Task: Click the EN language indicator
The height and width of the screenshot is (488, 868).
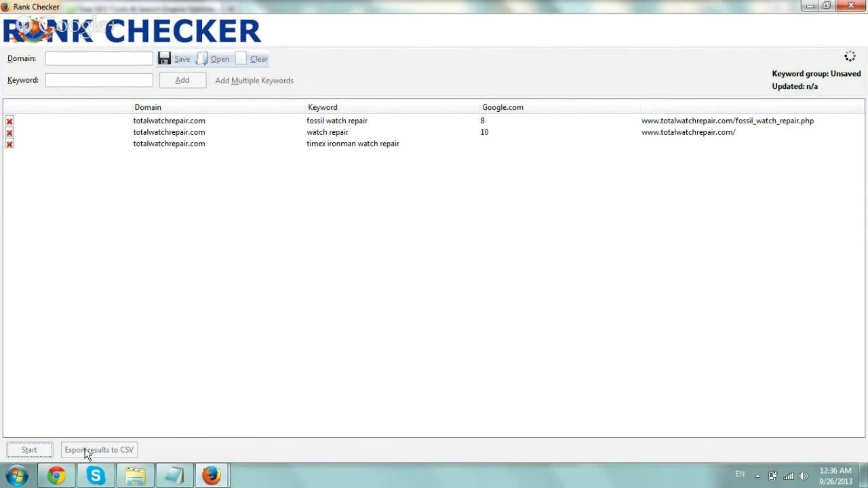Action: click(x=740, y=474)
